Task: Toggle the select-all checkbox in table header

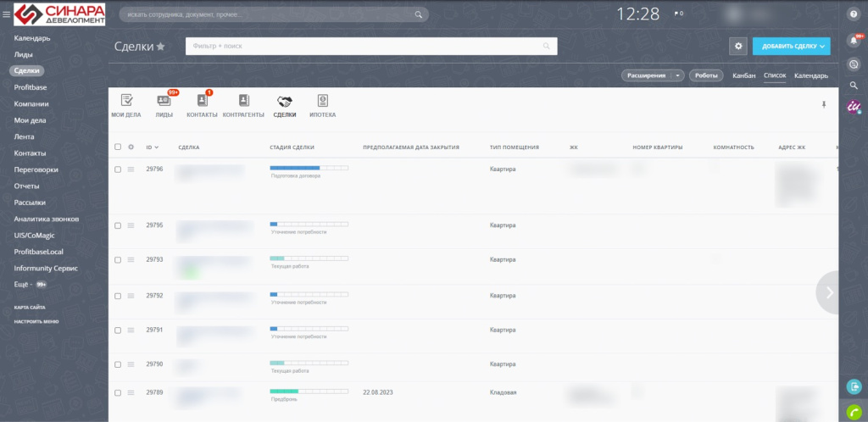Action: (117, 147)
